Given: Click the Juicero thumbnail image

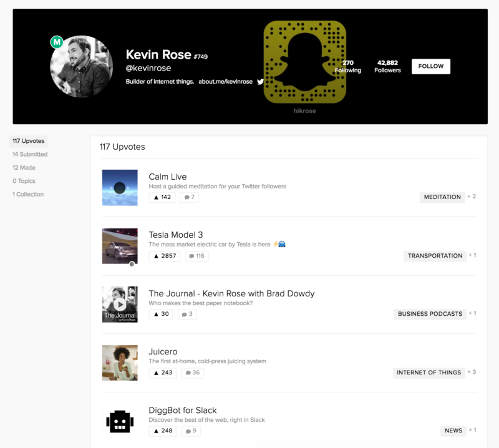Looking at the screenshot, I should point(120,363).
